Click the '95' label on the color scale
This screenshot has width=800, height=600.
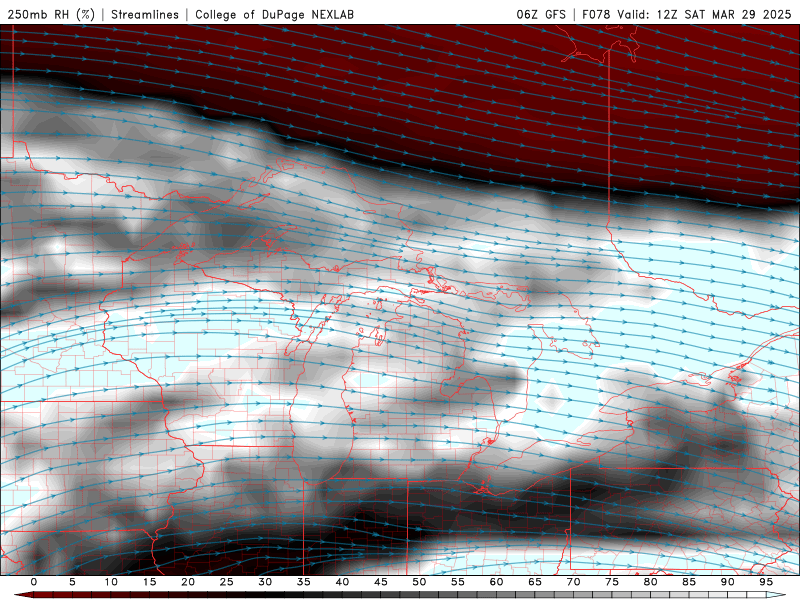(766, 582)
